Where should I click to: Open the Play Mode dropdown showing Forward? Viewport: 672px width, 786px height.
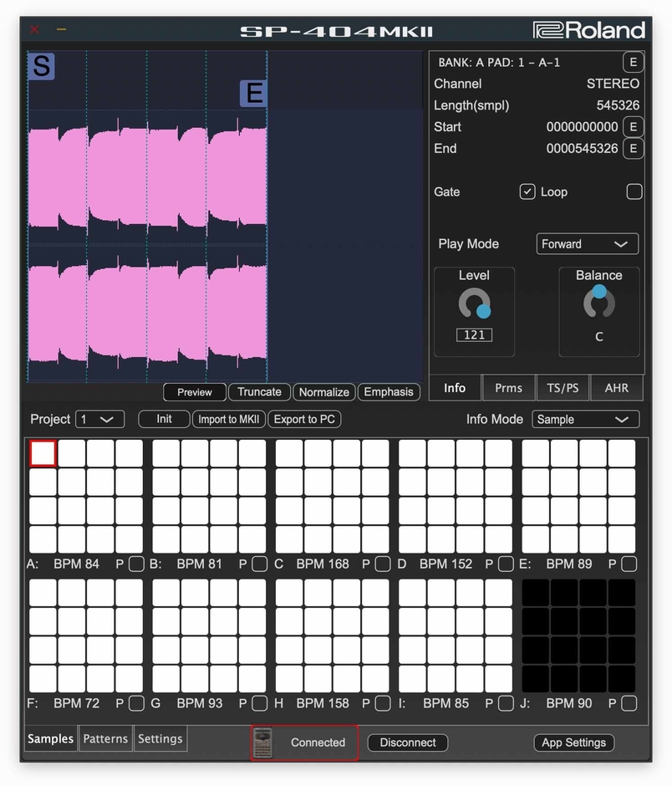(x=586, y=243)
